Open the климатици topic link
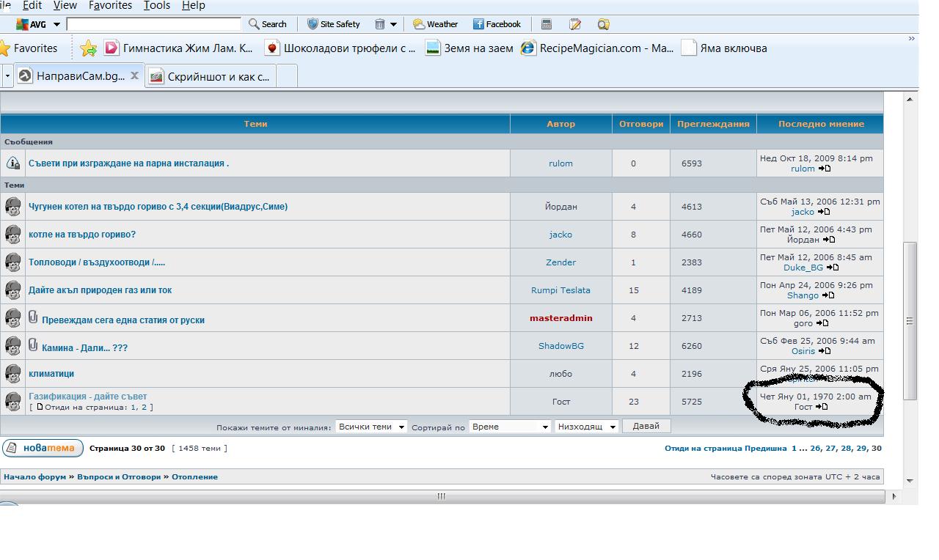Screen dimensions: 939x560 point(51,374)
